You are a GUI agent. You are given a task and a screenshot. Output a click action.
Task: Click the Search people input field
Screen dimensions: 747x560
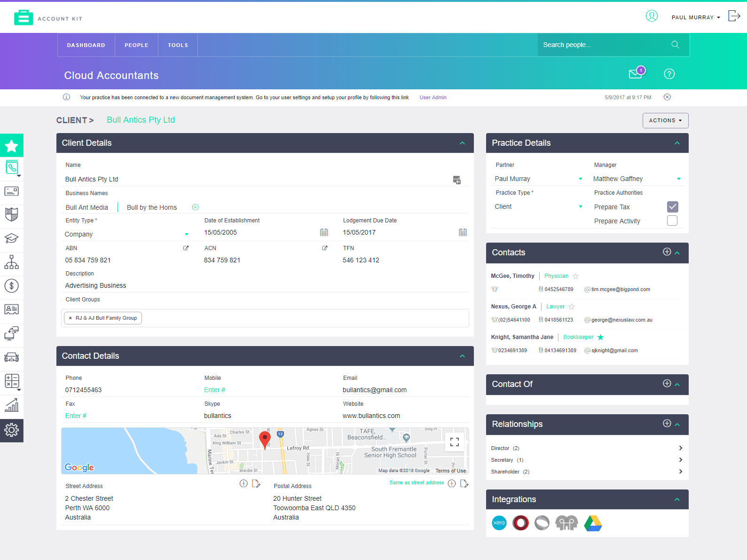(604, 45)
